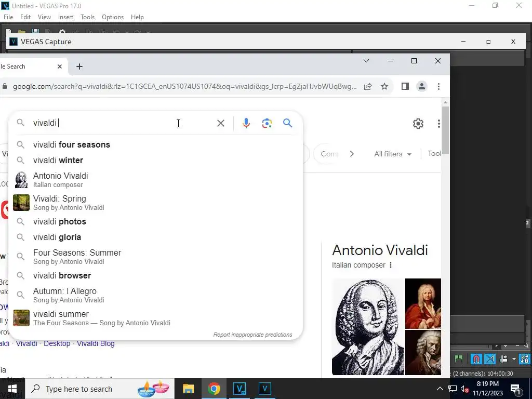This screenshot has height=399, width=532.
Task: Select suggestion vivaldi gloria
Action: coord(156,237)
